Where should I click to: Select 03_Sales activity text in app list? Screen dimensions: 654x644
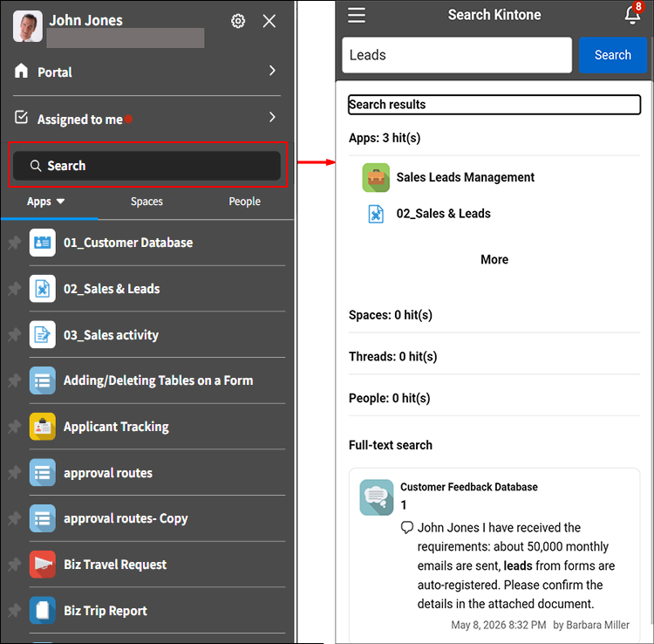[x=111, y=335]
